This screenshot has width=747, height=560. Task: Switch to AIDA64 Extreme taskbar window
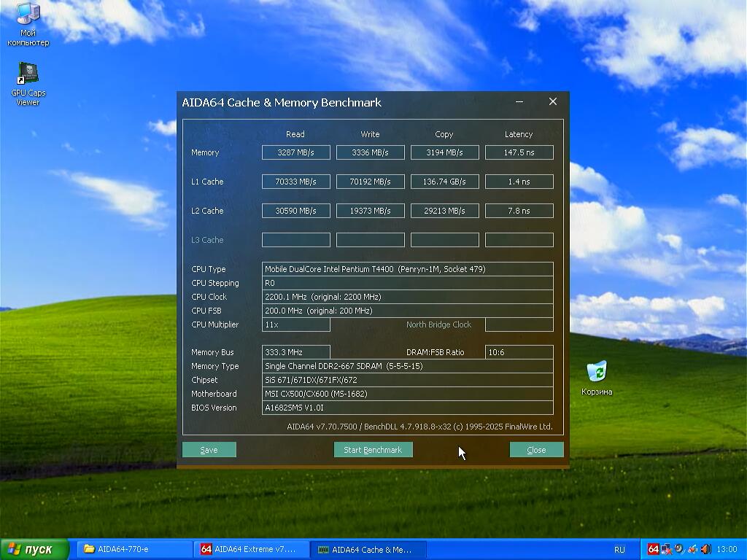click(252, 549)
